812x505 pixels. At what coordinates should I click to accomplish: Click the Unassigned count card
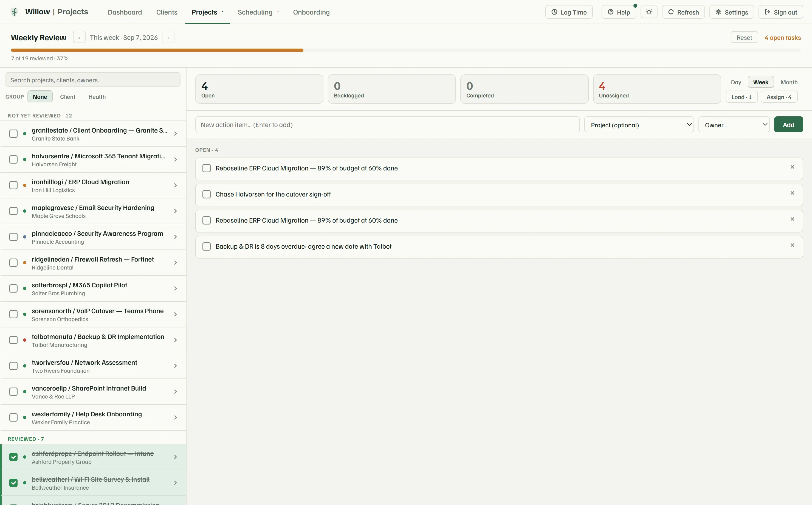(657, 89)
